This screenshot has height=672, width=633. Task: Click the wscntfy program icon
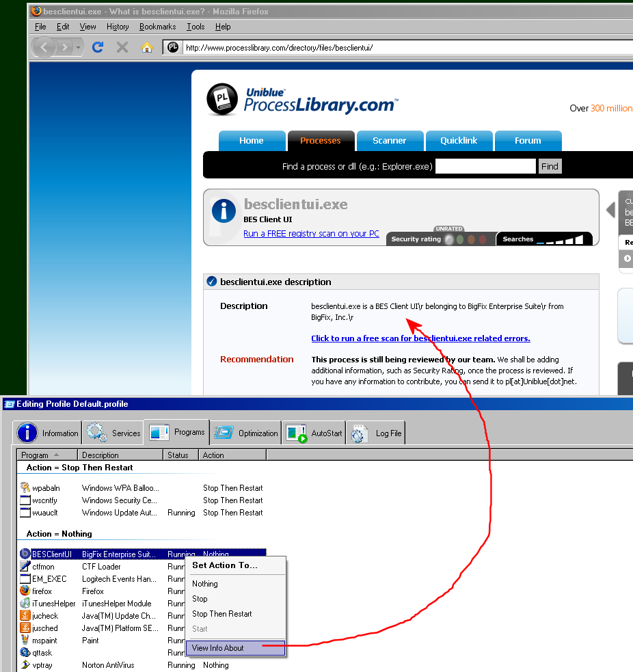[25, 500]
